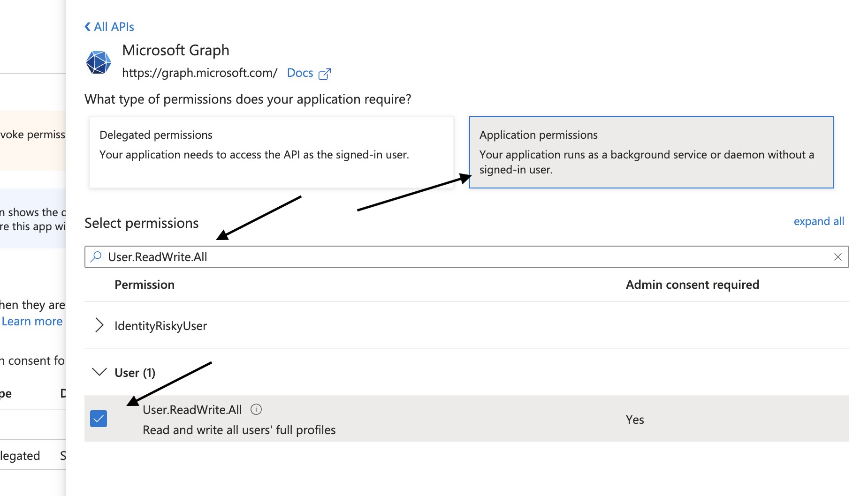Click the Permission column header
This screenshot has width=868, height=496.
point(145,285)
